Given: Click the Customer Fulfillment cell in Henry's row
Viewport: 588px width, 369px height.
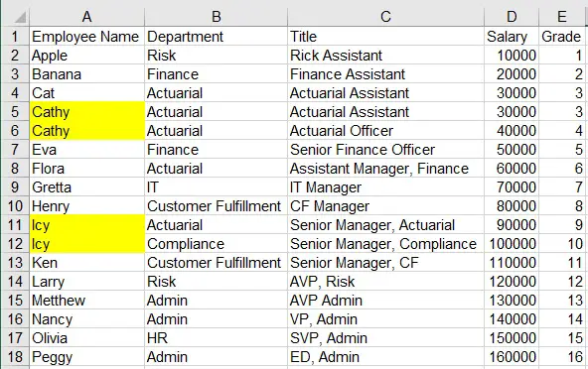Looking at the screenshot, I should pyautogui.click(x=216, y=206).
